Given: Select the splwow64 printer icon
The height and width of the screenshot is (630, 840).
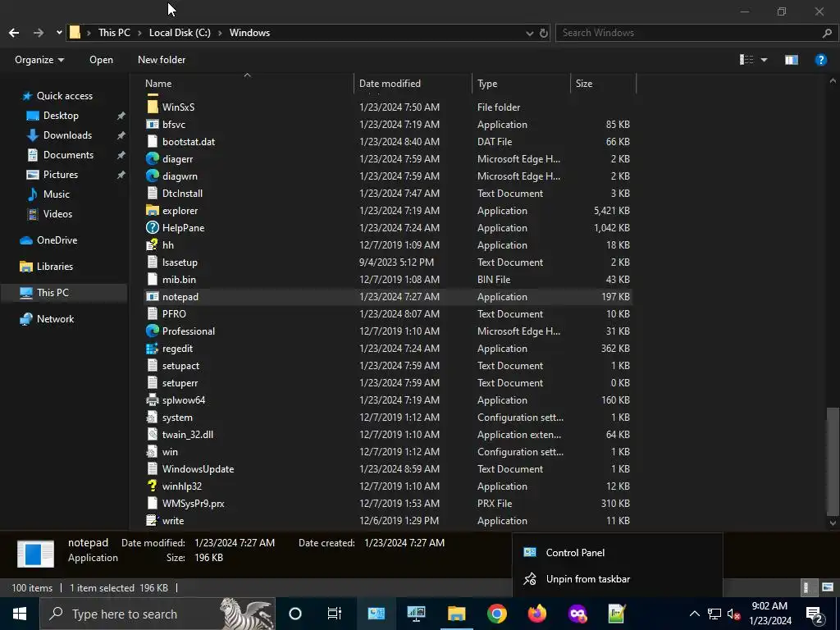Looking at the screenshot, I should click(152, 399).
